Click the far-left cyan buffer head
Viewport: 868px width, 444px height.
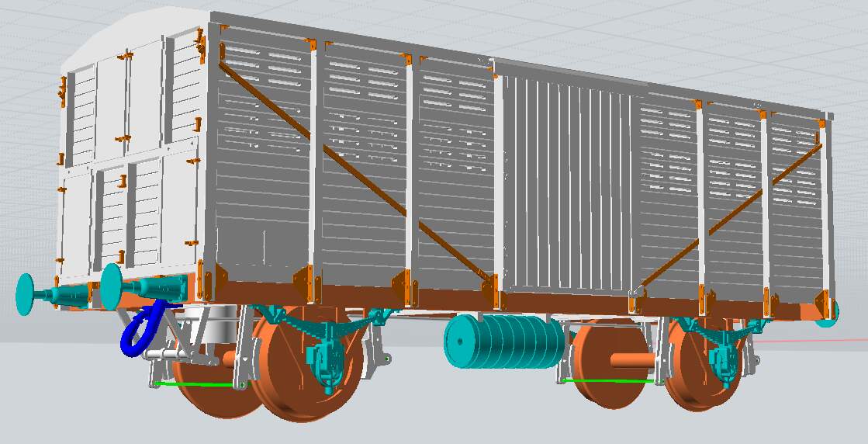coord(26,293)
